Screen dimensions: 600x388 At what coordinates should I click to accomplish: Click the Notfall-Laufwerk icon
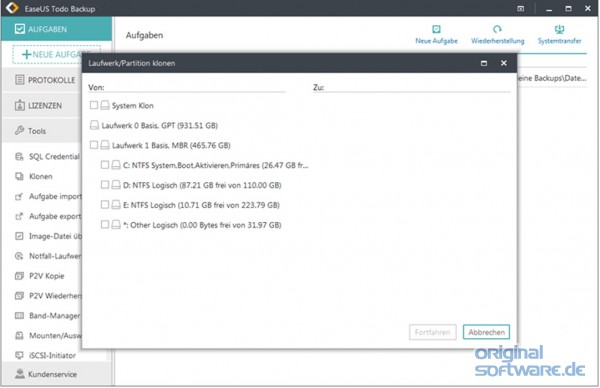tap(19, 256)
